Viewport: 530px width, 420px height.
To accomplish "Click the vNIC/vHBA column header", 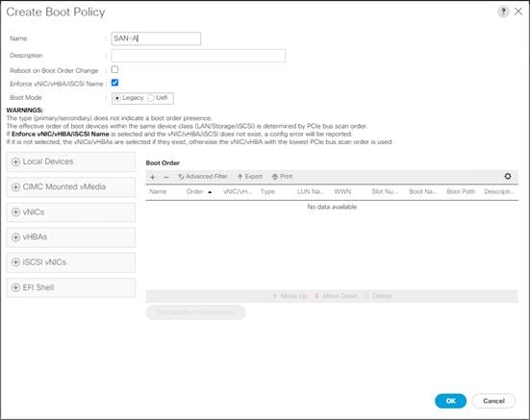I will pos(238,192).
